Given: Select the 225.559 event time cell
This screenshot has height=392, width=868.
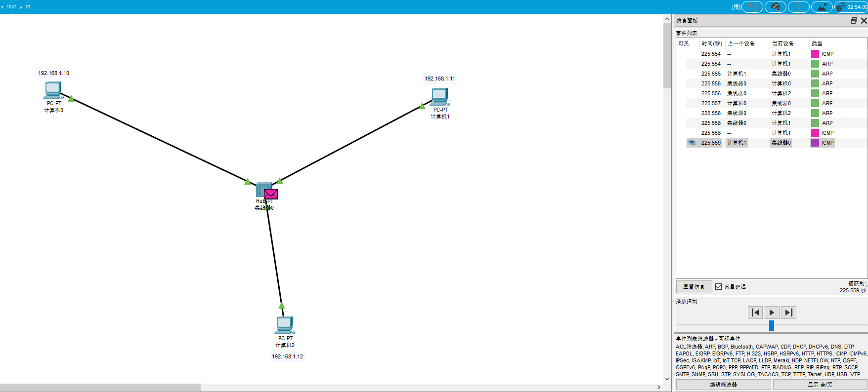Looking at the screenshot, I should (x=711, y=143).
